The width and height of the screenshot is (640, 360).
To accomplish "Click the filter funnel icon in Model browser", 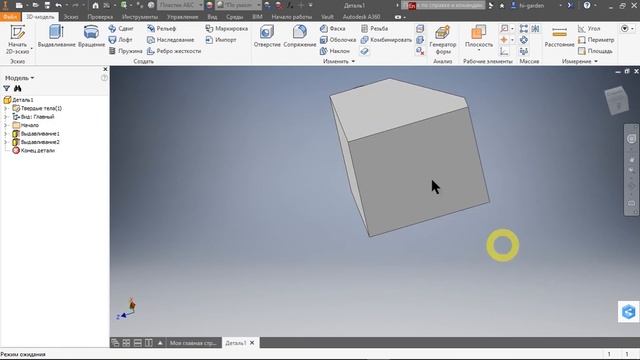I will 7,89.
